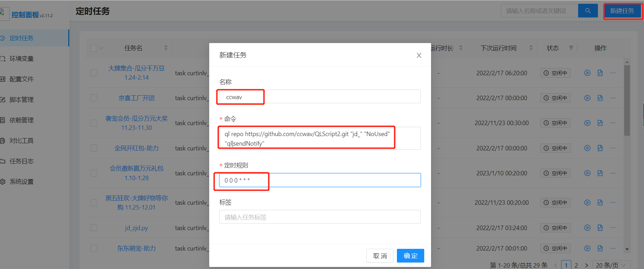Screen dimensions: 644x269
Task: Open 任务日志 in sidebar
Action: [34, 161]
